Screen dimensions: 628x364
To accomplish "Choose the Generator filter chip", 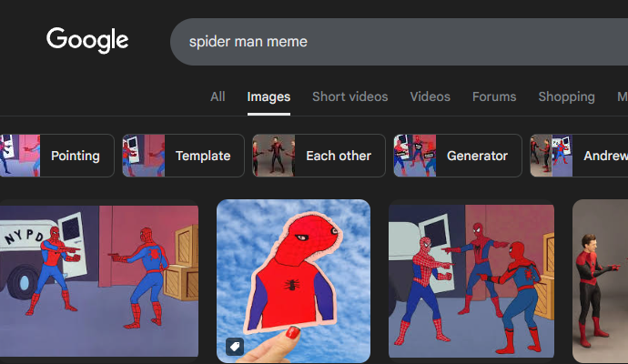I will pyautogui.click(x=458, y=156).
